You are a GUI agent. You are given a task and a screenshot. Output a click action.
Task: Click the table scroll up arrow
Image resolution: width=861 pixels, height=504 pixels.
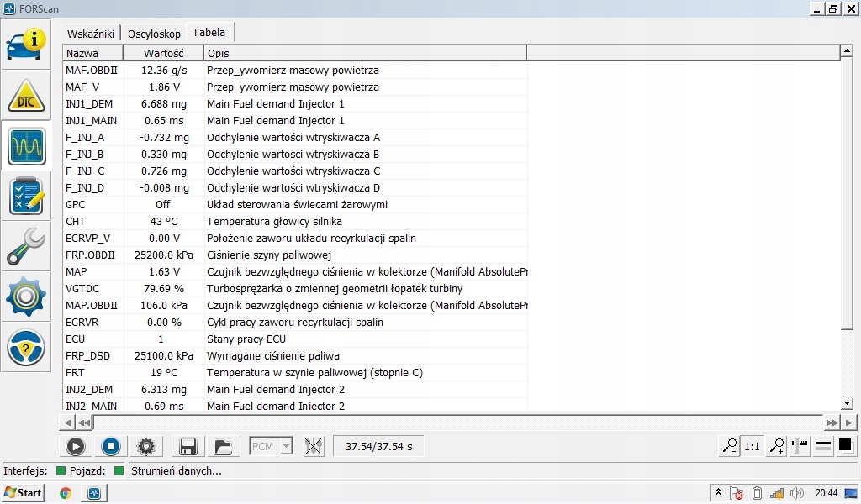coord(847,51)
